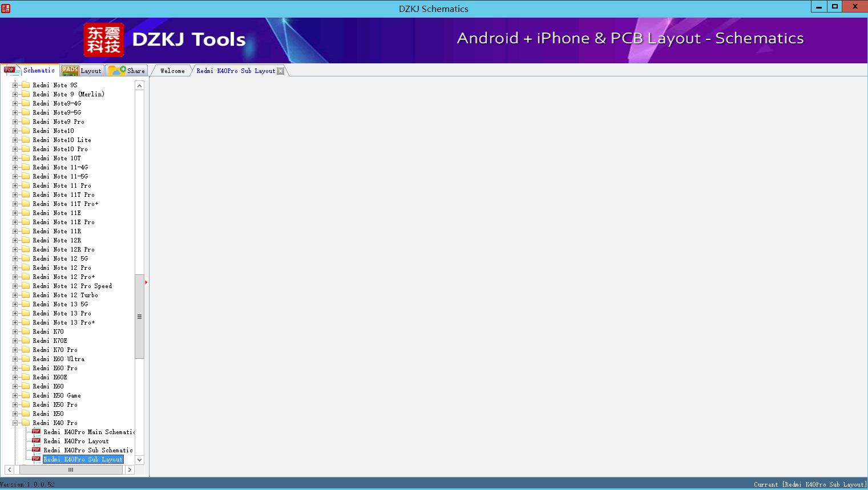This screenshot has height=490, width=868.
Task: Click tree scroll down arrow
Action: tap(139, 460)
